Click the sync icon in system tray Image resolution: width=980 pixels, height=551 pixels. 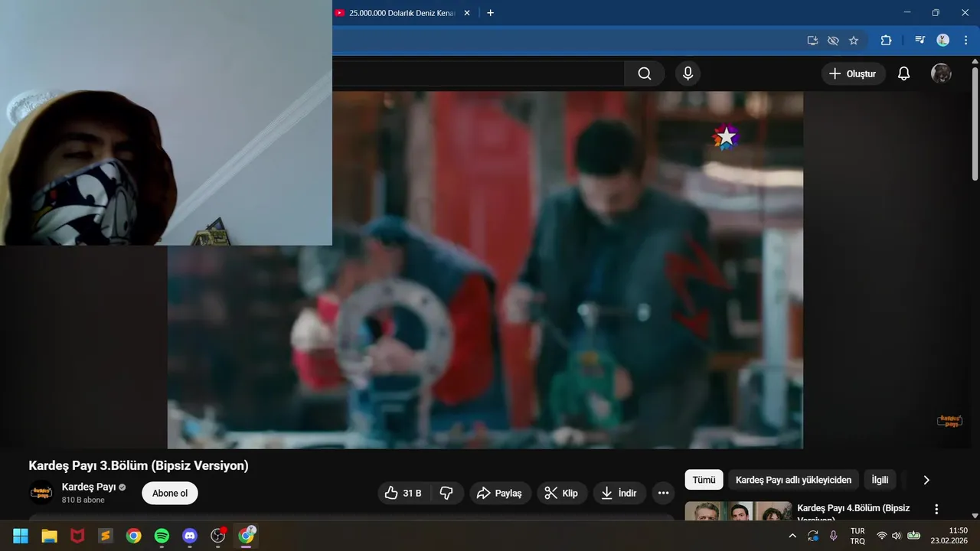click(813, 536)
